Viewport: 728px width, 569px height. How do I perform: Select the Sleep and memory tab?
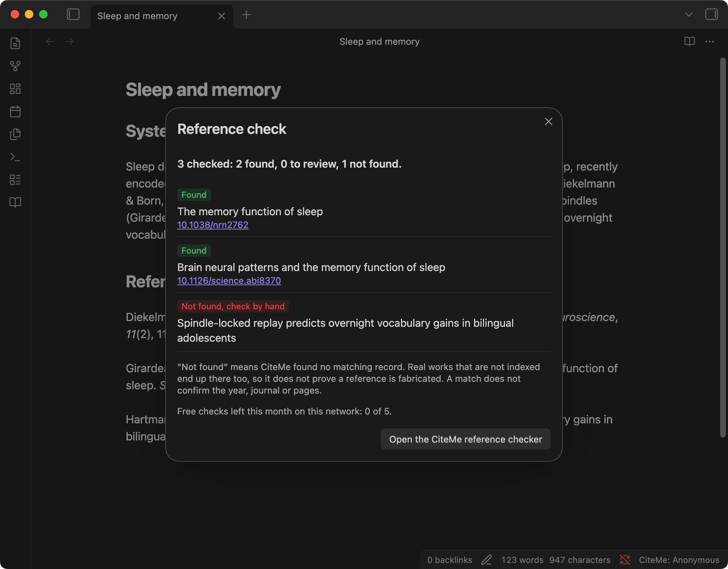(x=162, y=16)
